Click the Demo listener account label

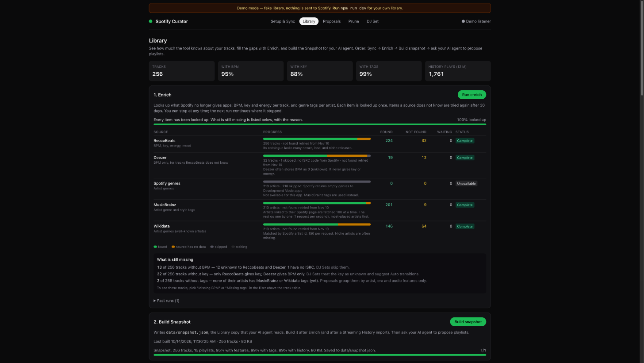[x=478, y=21]
